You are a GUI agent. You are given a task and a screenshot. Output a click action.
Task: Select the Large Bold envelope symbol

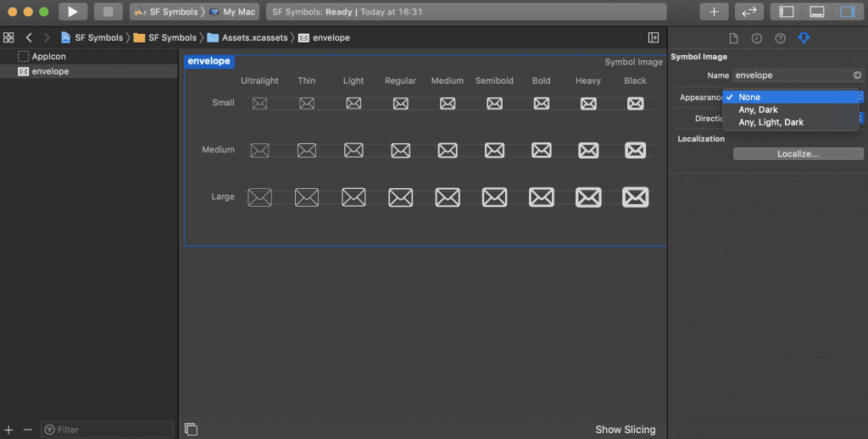pos(542,197)
